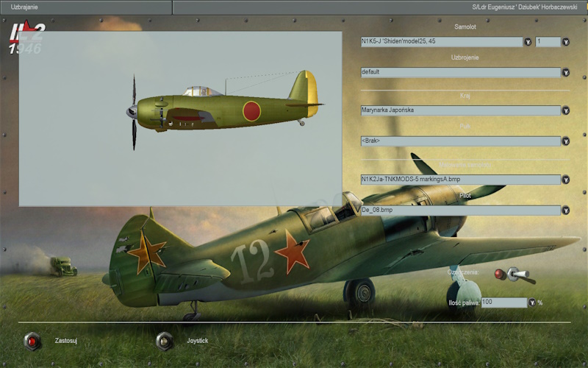Click the 'default' armament field
This screenshot has width=588, height=368.
(x=461, y=72)
